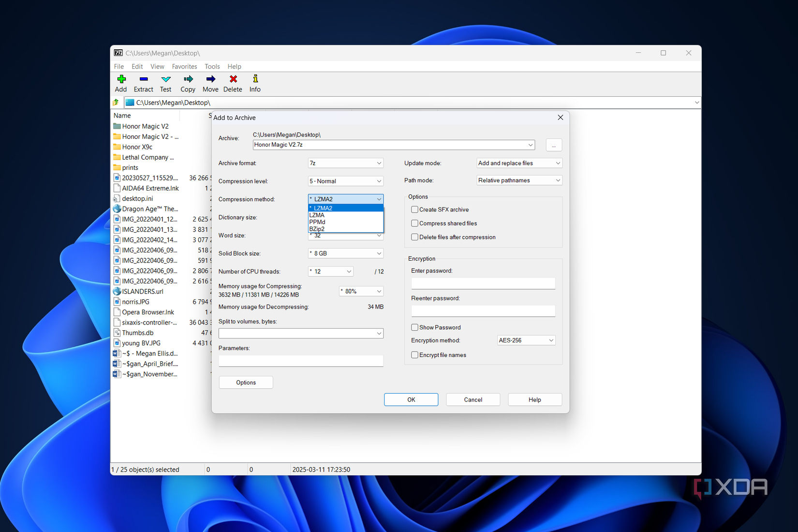798x532 pixels.
Task: Click the Extract toolbar icon
Action: pyautogui.click(x=143, y=83)
